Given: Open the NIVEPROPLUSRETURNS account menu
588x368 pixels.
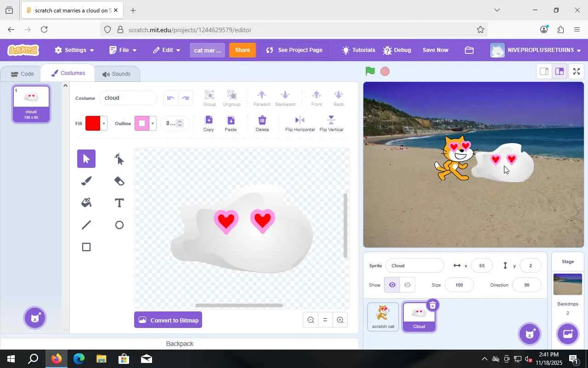Looking at the screenshot, I should [536, 50].
